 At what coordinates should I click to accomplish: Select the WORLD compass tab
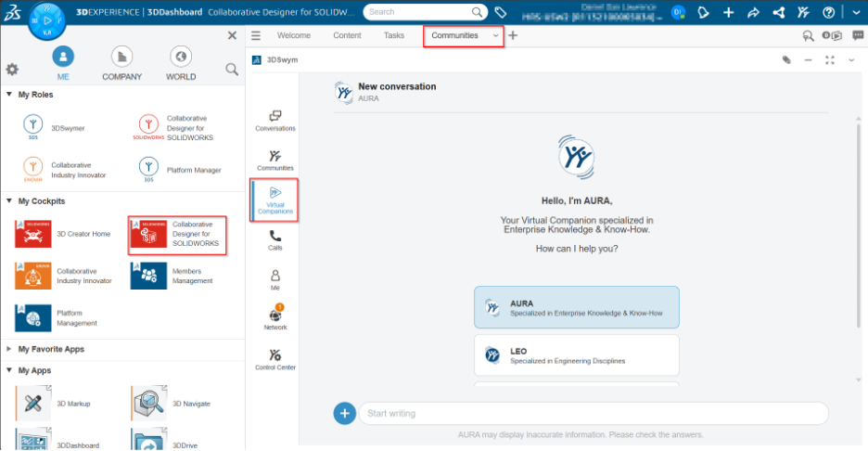coord(181,64)
